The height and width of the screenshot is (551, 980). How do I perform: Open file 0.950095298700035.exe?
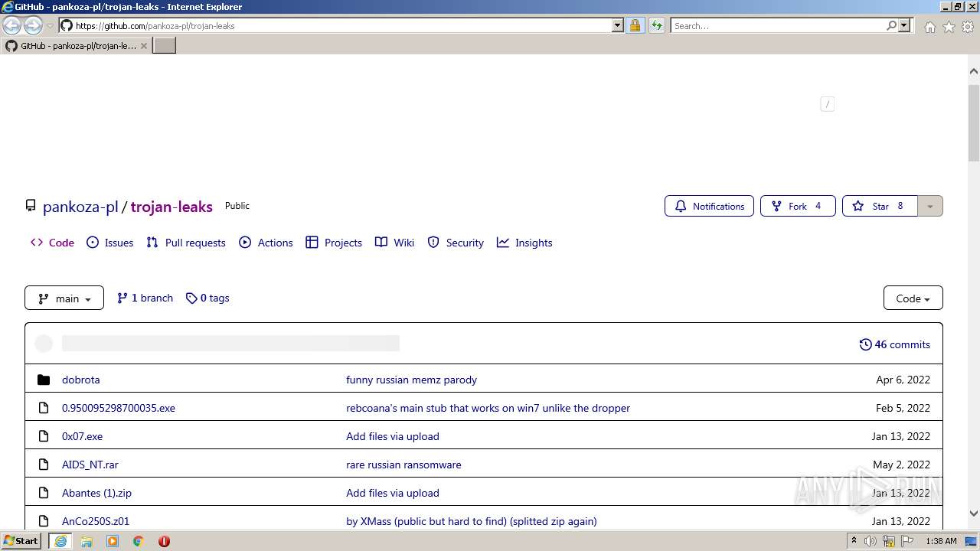click(119, 408)
